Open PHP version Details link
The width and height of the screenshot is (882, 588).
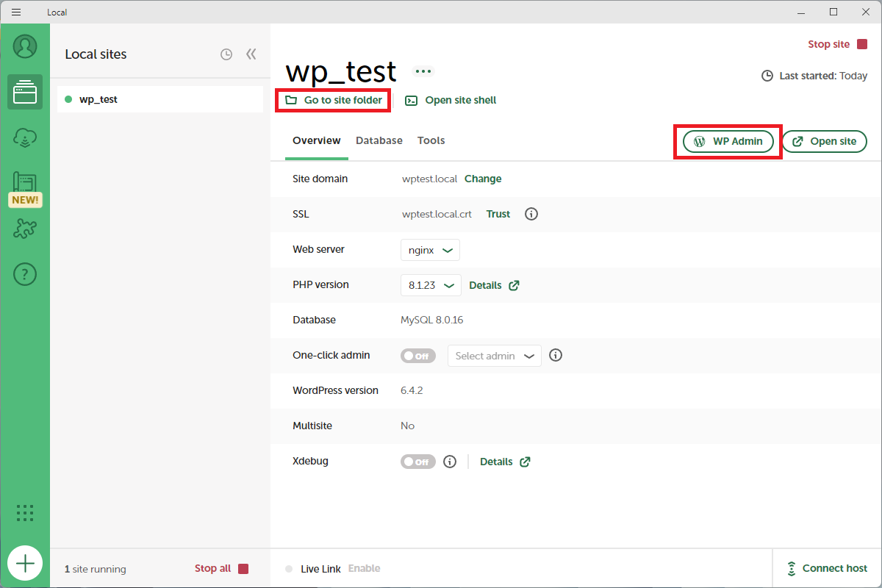pyautogui.click(x=494, y=285)
